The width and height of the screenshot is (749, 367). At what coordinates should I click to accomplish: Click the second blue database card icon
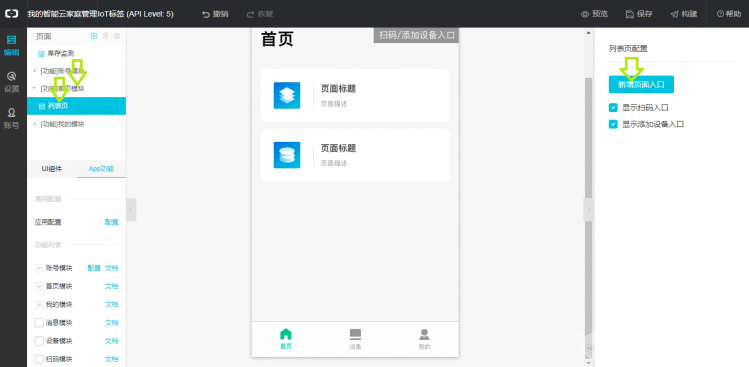click(x=287, y=155)
